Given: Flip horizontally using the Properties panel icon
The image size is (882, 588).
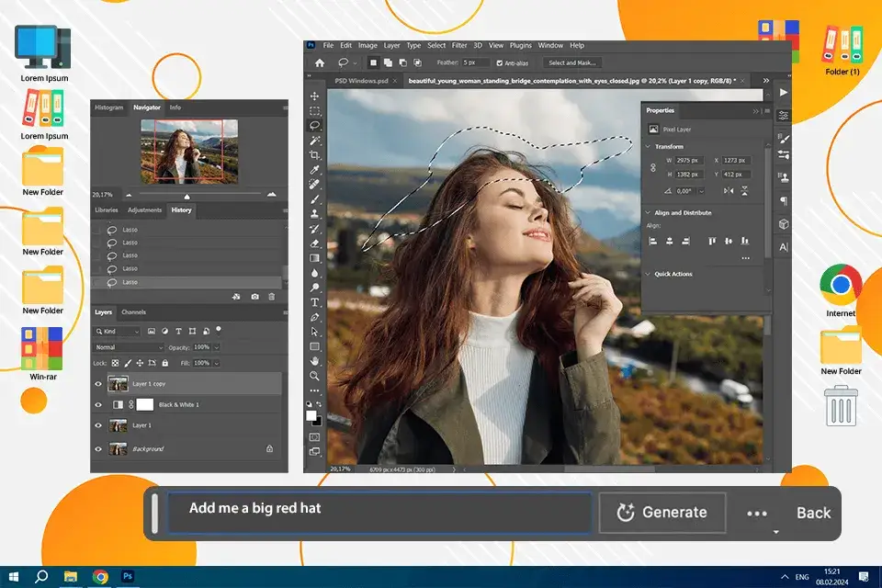Looking at the screenshot, I should point(729,190).
